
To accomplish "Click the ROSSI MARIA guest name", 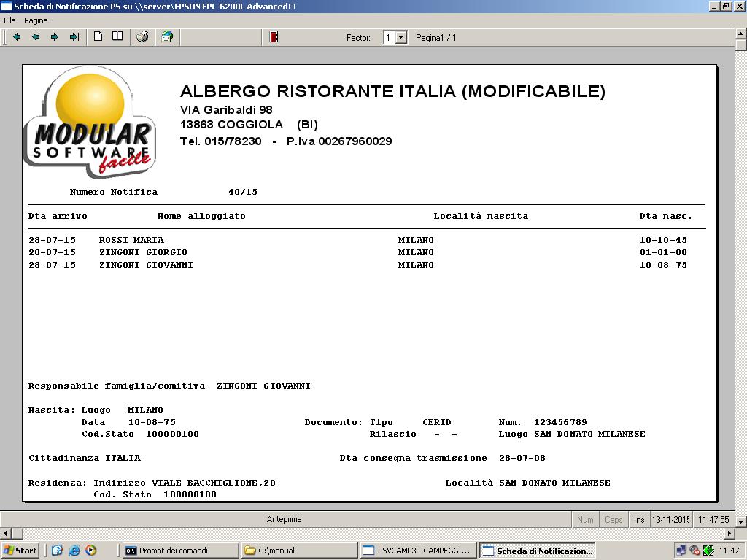I will pos(131,240).
